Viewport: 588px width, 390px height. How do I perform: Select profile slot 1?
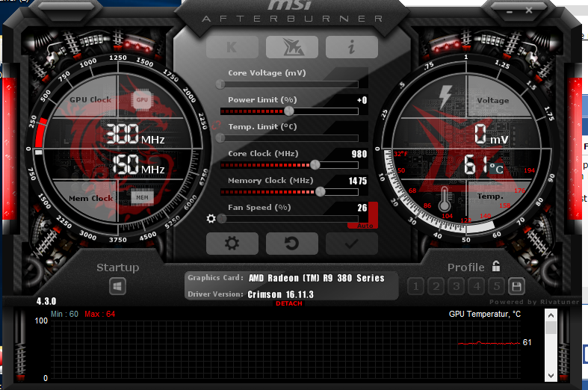415,287
